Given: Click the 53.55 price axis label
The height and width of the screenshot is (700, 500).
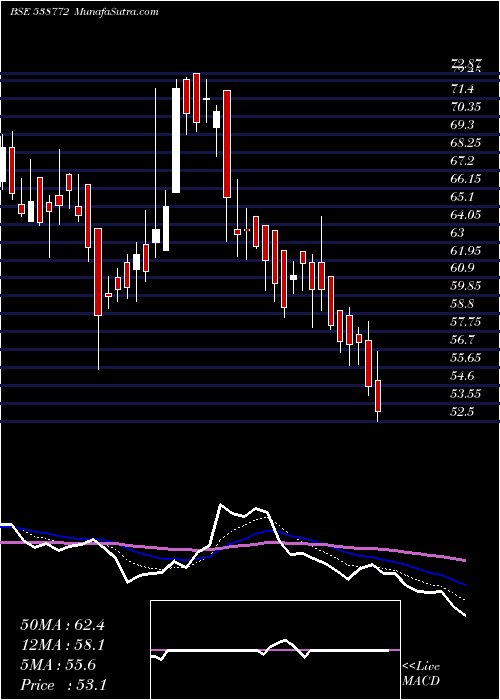Looking at the screenshot, I should click(x=466, y=393).
